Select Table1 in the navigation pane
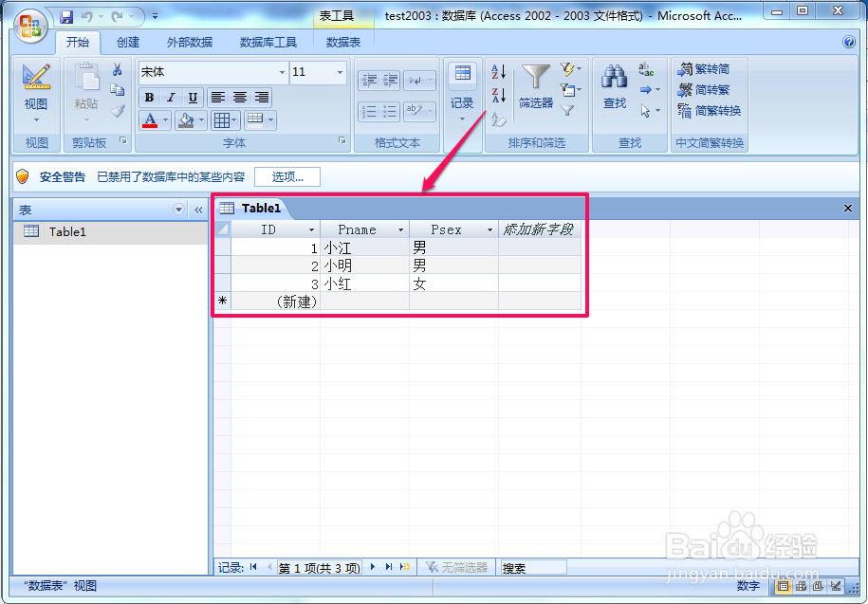The width and height of the screenshot is (868, 604). point(67,231)
